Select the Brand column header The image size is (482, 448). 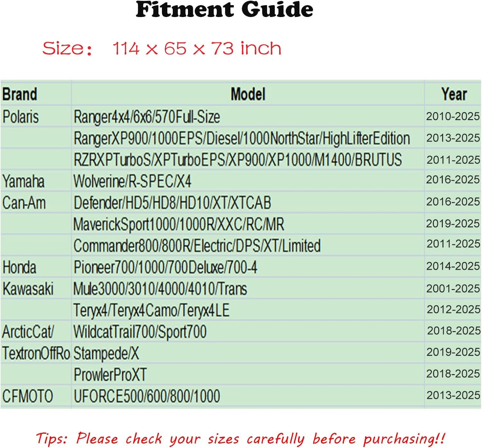20,94
